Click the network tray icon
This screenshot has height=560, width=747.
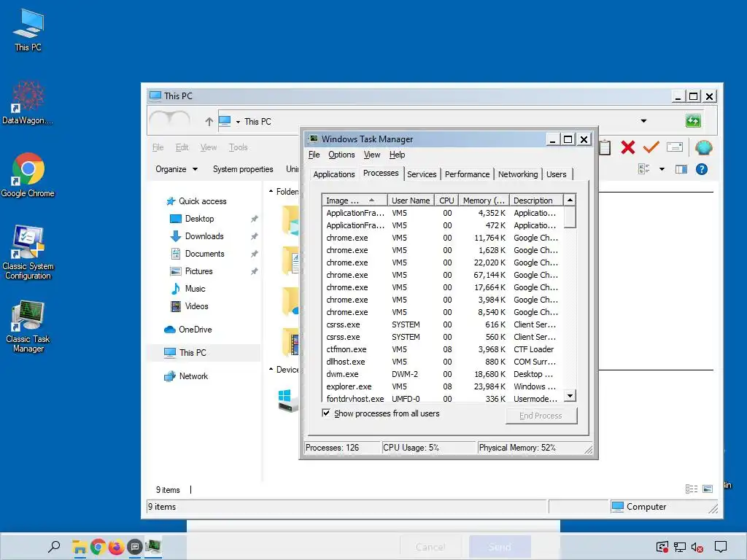pos(680,548)
